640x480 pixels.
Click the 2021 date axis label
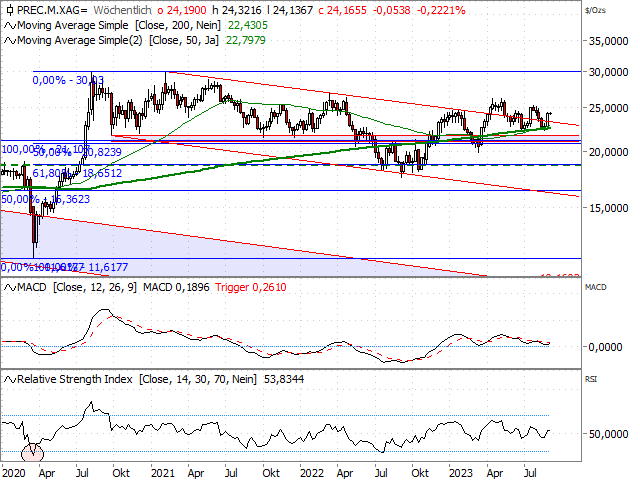pyautogui.click(x=162, y=473)
